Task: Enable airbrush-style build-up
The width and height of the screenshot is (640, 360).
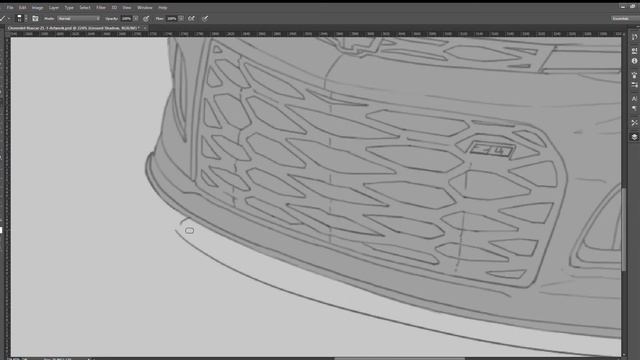Action: (191, 18)
